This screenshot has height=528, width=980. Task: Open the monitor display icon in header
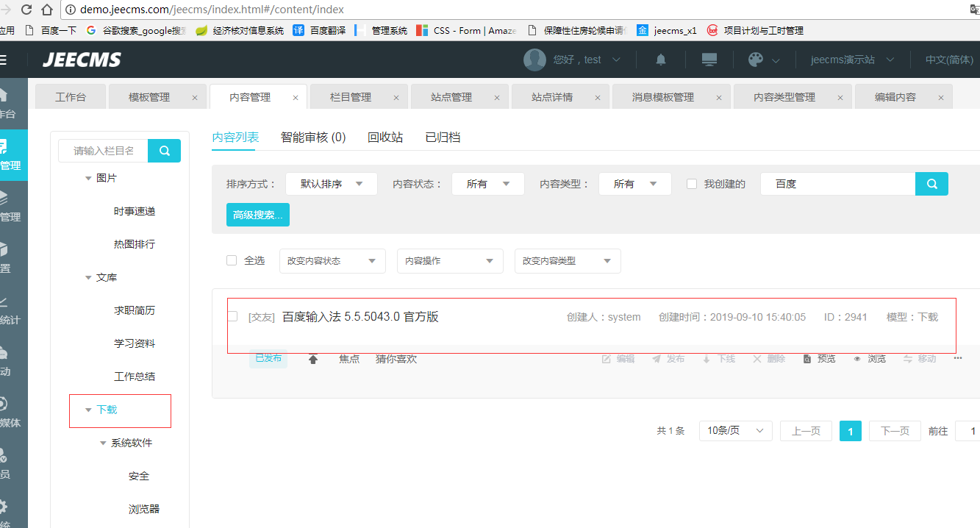pos(709,60)
